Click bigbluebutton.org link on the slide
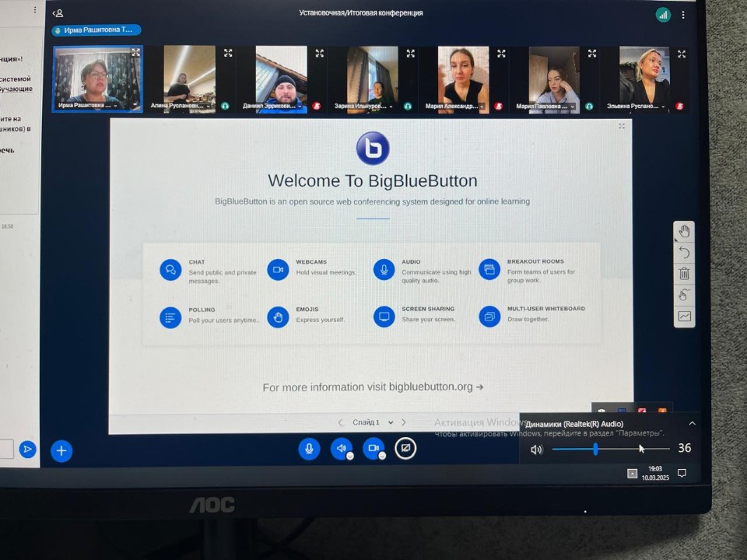The width and height of the screenshot is (747, 560). pos(430,387)
